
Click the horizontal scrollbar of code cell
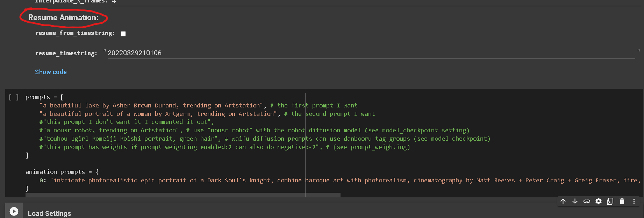(183, 195)
